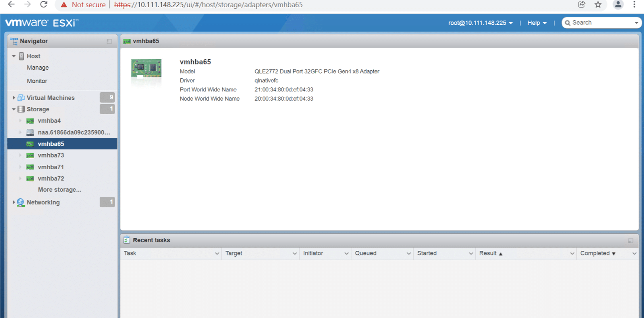Open the Target column dropdown

[x=295, y=254]
